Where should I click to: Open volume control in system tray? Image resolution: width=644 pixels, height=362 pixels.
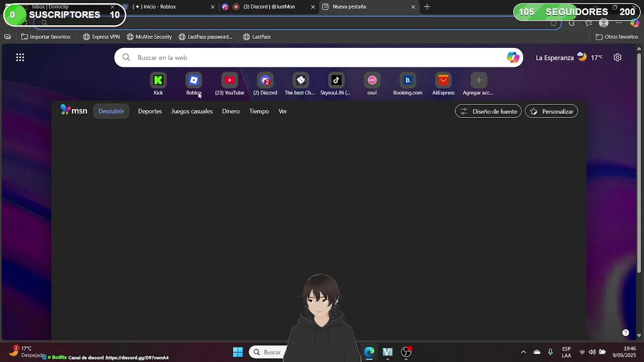[x=592, y=352]
